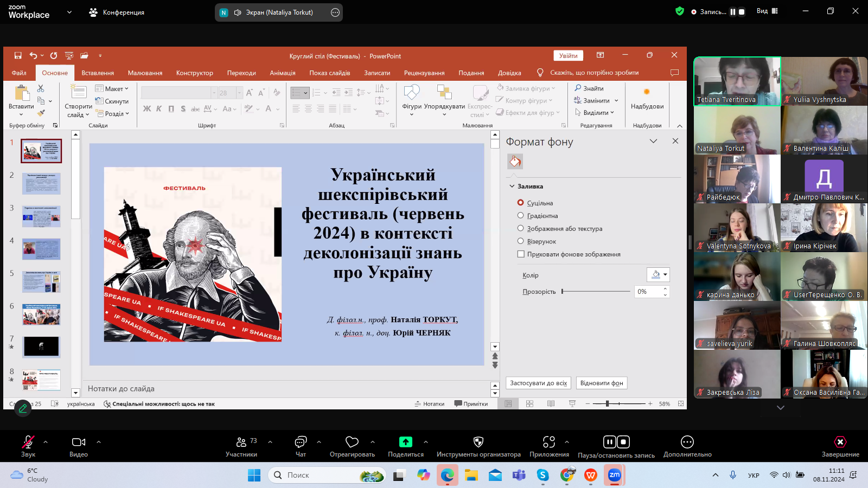
Task: Open Zoom Participants (Участники) list
Action: (241, 442)
